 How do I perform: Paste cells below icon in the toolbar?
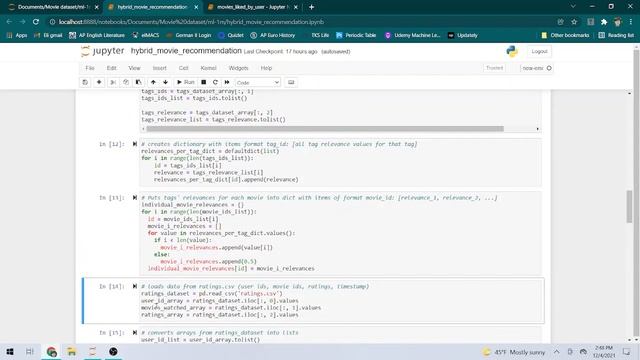click(x=138, y=82)
